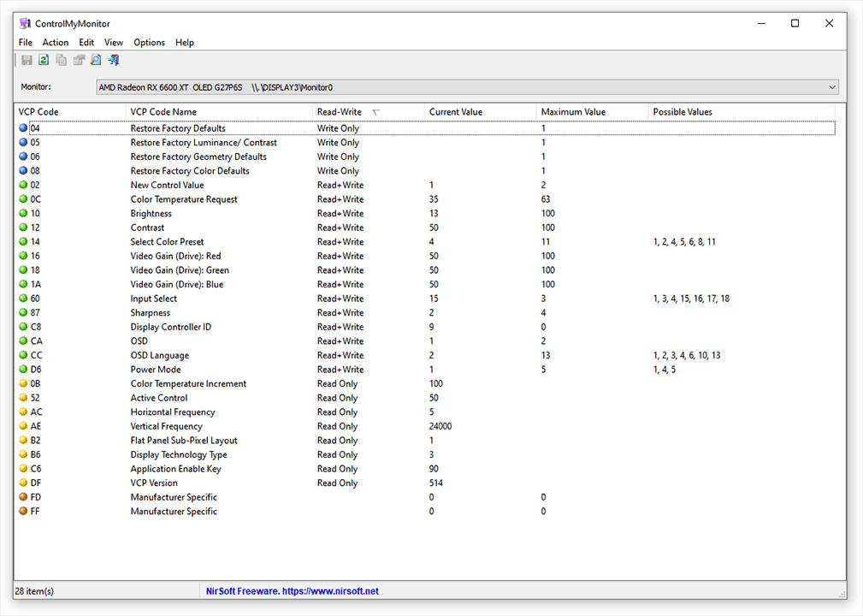The width and height of the screenshot is (863, 616).
Task: Click the Copy selected items icon
Action: (61, 60)
